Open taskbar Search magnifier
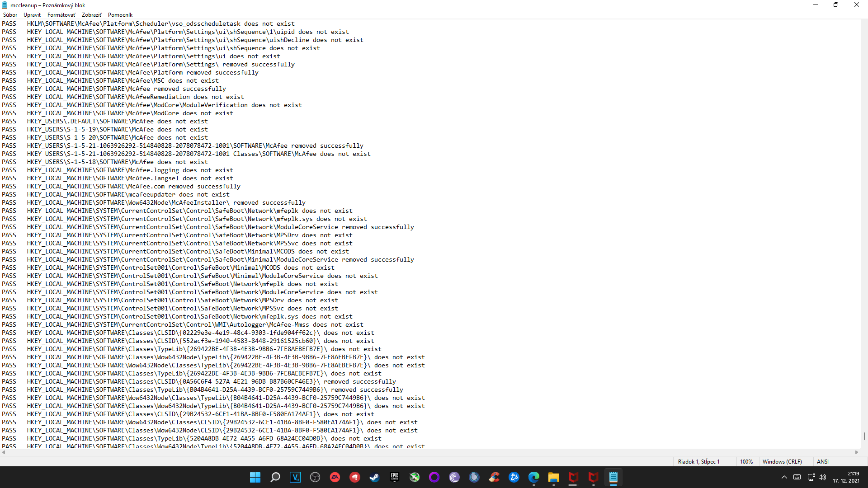The image size is (868, 488). tap(275, 477)
